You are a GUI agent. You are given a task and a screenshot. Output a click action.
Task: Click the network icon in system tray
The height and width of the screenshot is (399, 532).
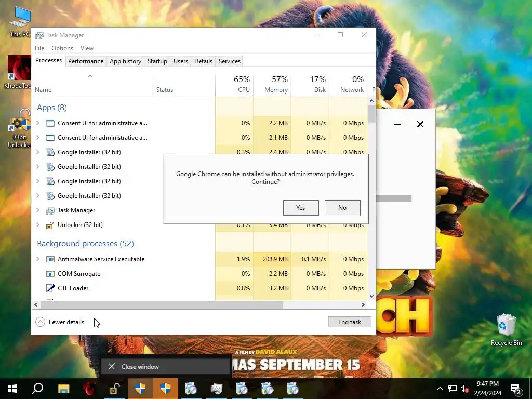click(453, 389)
